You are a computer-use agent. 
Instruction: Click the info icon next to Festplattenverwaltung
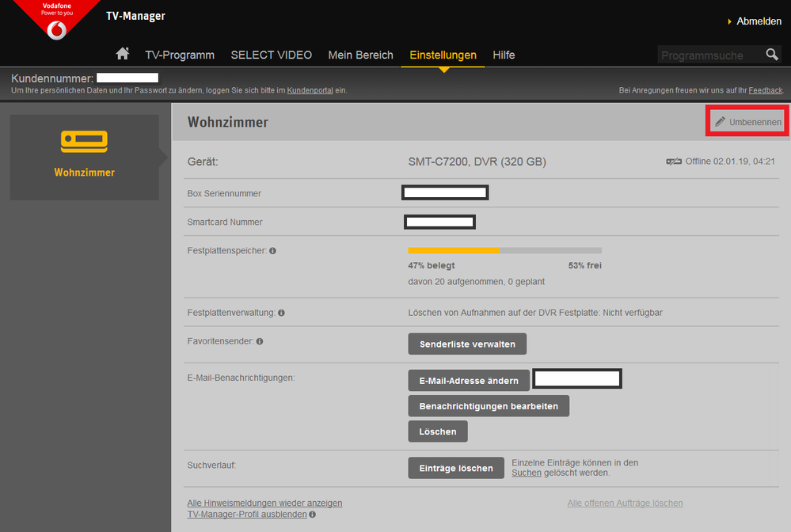coord(280,312)
